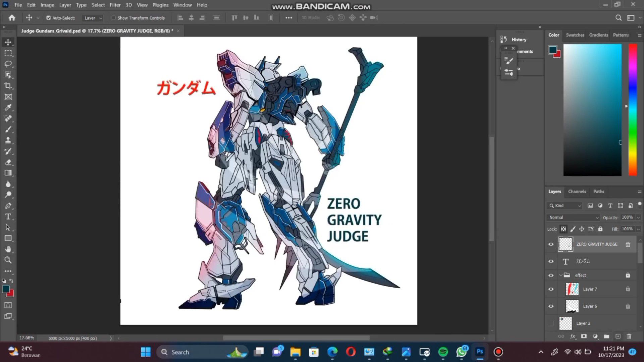
Task: Delete layer using trash icon
Action: tap(629, 336)
